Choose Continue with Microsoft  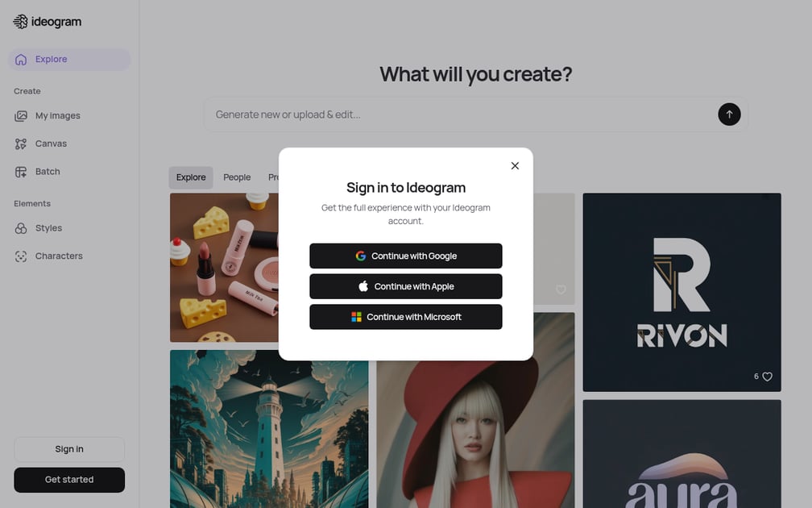(x=405, y=317)
